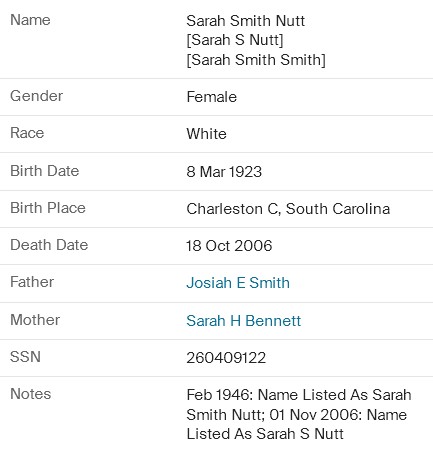Click the name Sarah Smith Nutt

pyautogui.click(x=246, y=21)
